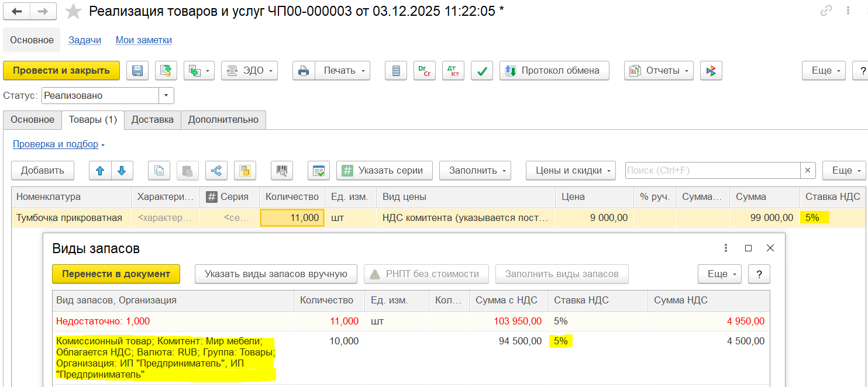Move row up with blue arrow
The height and width of the screenshot is (387, 868).
100,171
